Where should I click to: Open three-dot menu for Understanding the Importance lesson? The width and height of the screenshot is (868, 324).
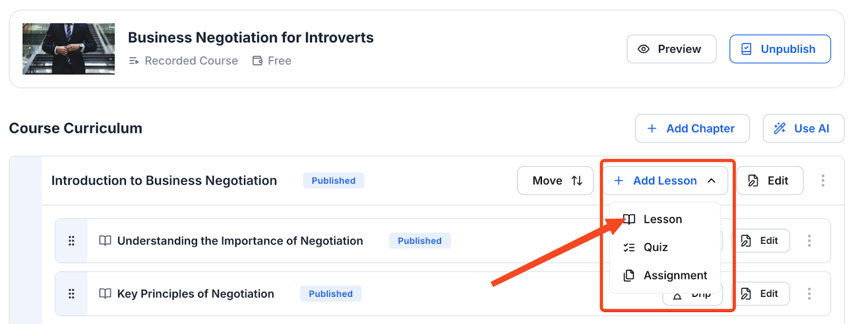809,241
